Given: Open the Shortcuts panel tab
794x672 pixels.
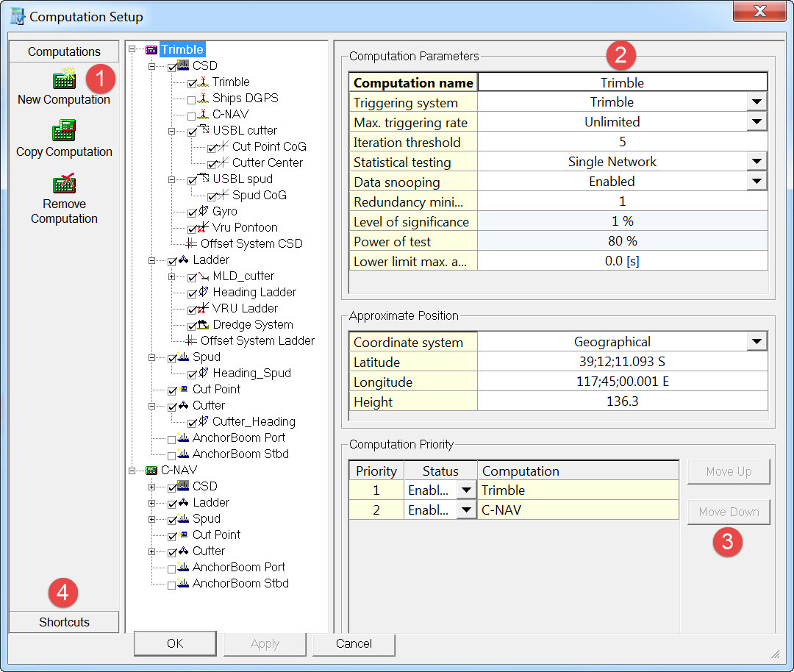Looking at the screenshot, I should tap(64, 622).
